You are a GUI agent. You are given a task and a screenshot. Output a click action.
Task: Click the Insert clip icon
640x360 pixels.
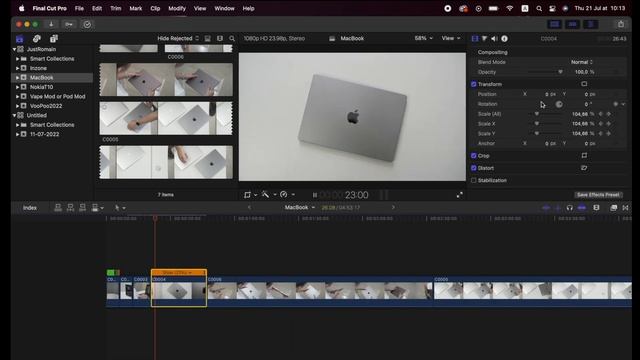[70, 208]
